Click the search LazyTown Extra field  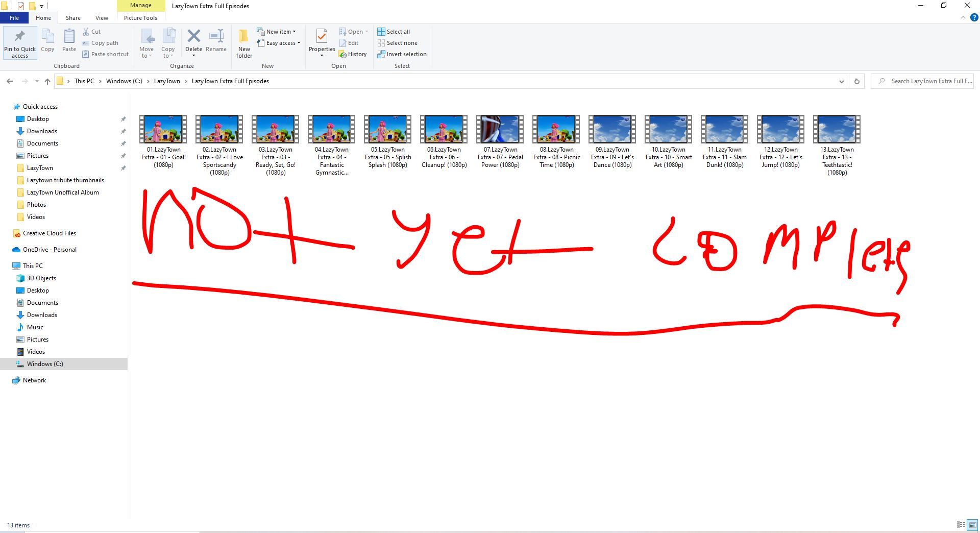(926, 81)
